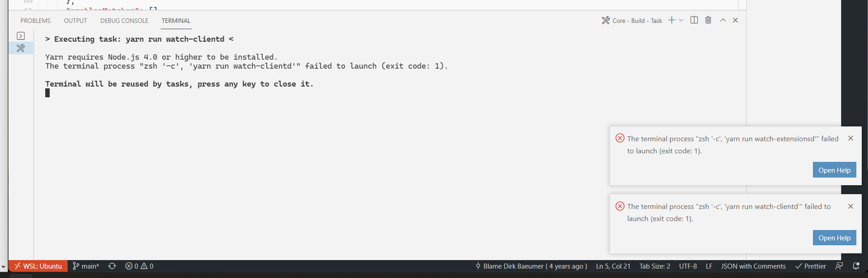Click the main* git branch indicator
This screenshot has height=278, width=868.
click(x=86, y=266)
